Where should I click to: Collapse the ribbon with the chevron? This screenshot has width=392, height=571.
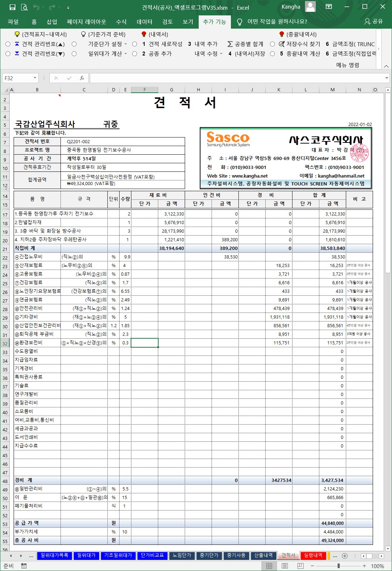[x=386, y=66]
